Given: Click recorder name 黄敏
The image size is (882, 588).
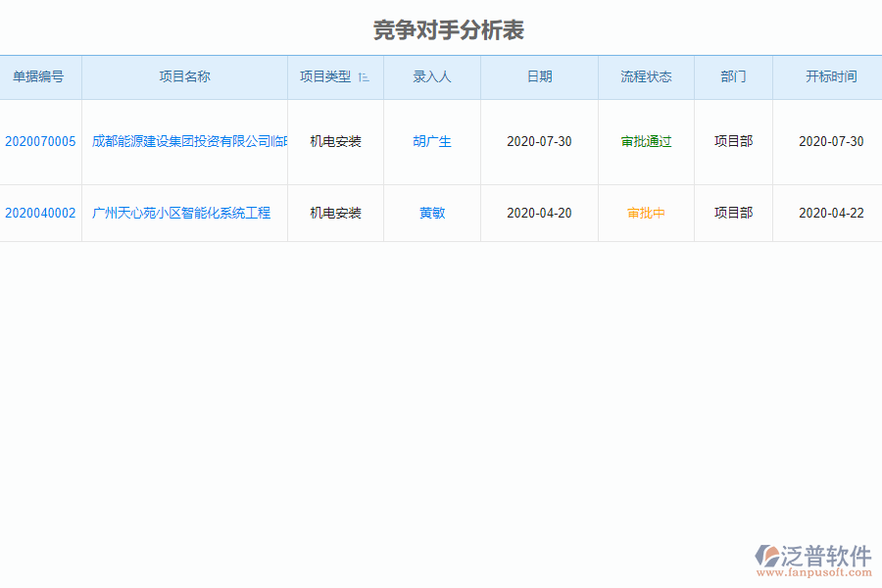Looking at the screenshot, I should (431, 213).
